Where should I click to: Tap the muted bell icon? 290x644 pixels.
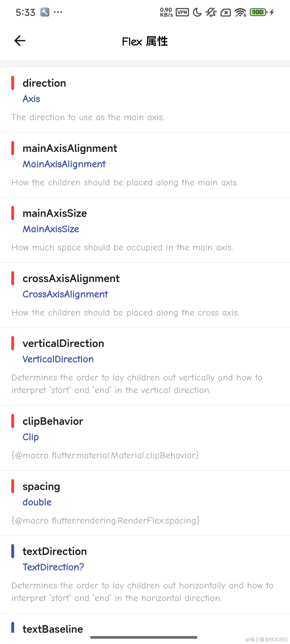pos(211,12)
